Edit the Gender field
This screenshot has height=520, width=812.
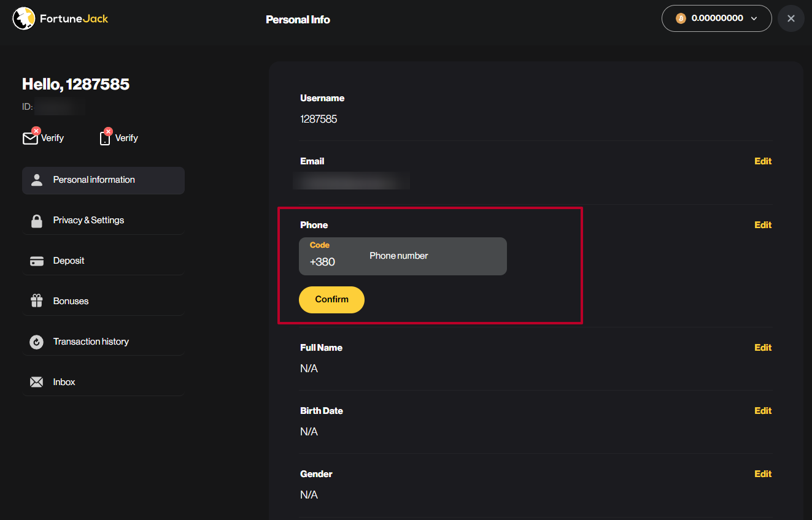[x=763, y=474]
